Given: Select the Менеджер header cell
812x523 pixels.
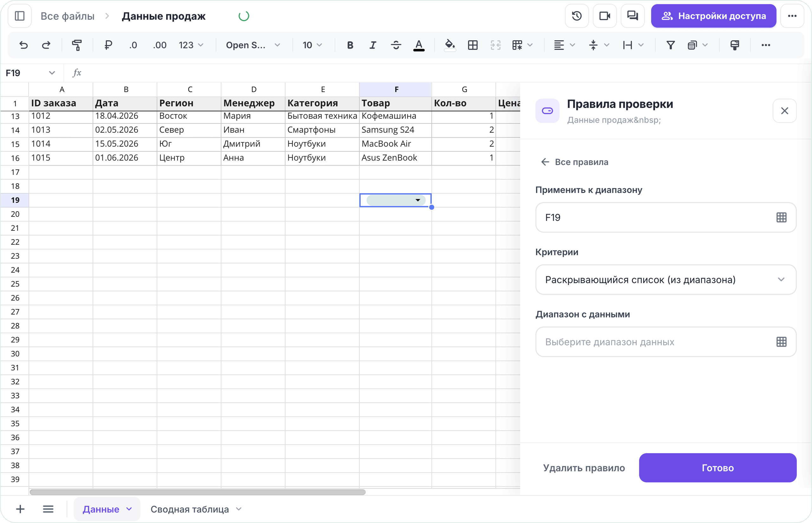Looking at the screenshot, I should pos(253,103).
